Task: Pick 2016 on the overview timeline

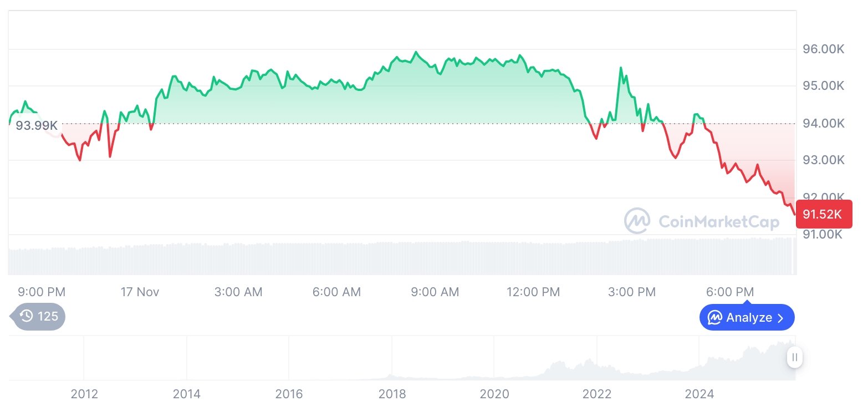Action: click(289, 394)
